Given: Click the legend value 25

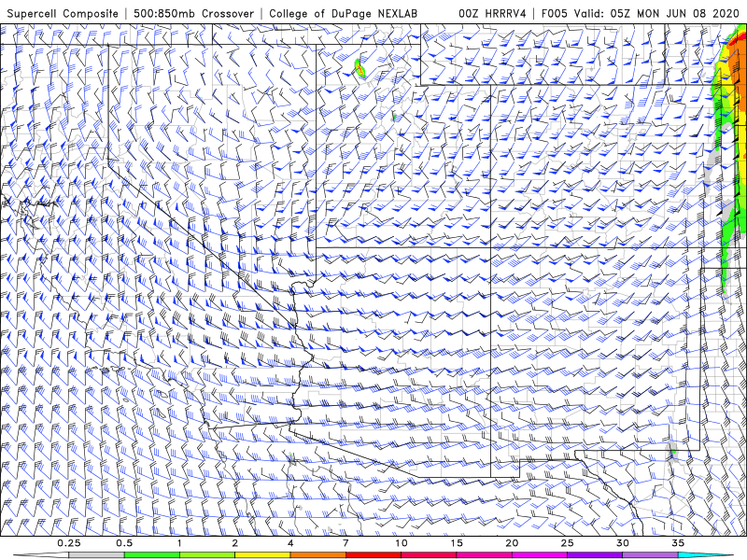Looking at the screenshot, I should [x=567, y=543].
